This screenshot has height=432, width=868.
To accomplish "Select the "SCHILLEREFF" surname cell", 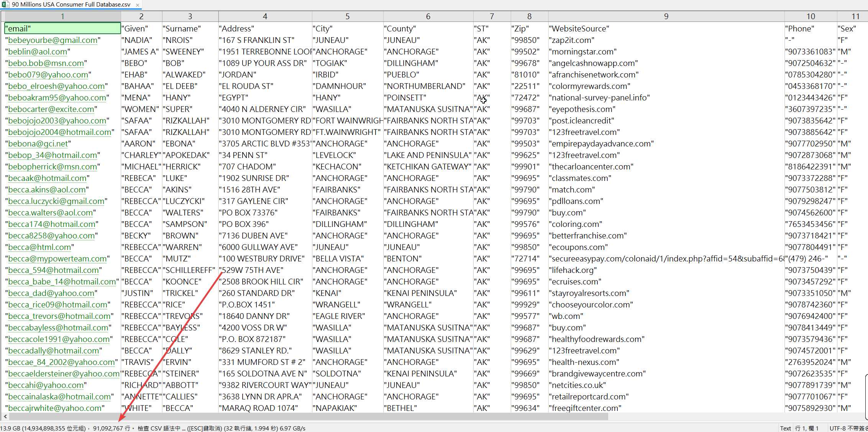I will 190,270.
